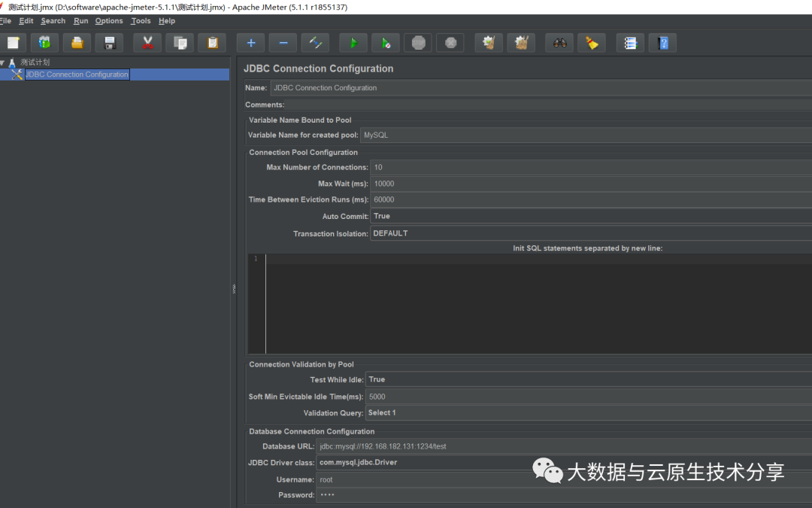Open the Options menu
The width and height of the screenshot is (812, 508).
click(109, 21)
